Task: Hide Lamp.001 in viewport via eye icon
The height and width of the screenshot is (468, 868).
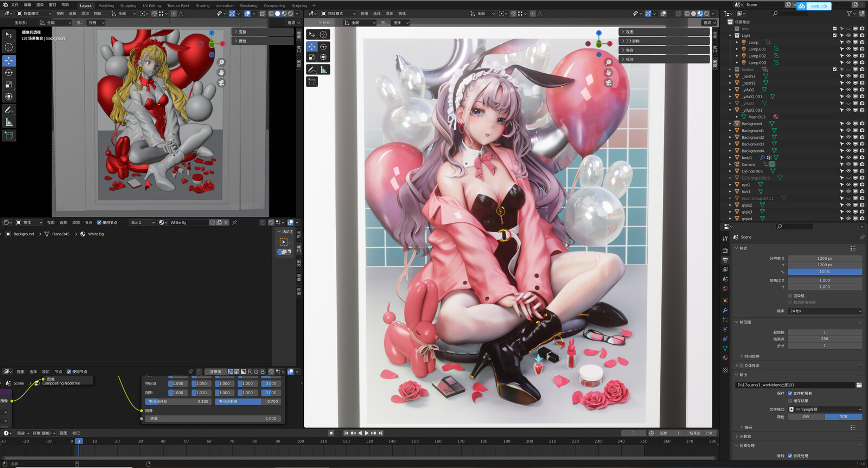Action: coord(848,49)
